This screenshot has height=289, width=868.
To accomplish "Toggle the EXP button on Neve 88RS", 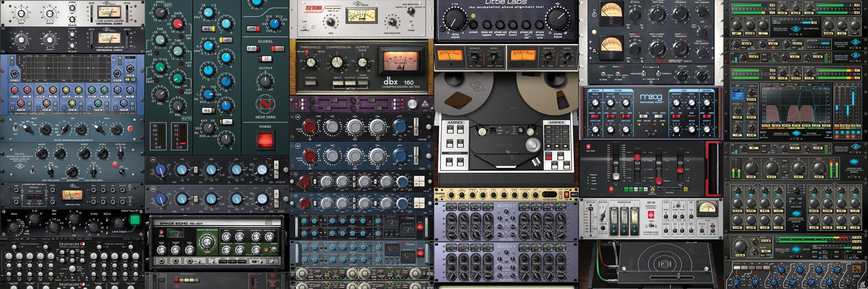I will (x=168, y=5).
